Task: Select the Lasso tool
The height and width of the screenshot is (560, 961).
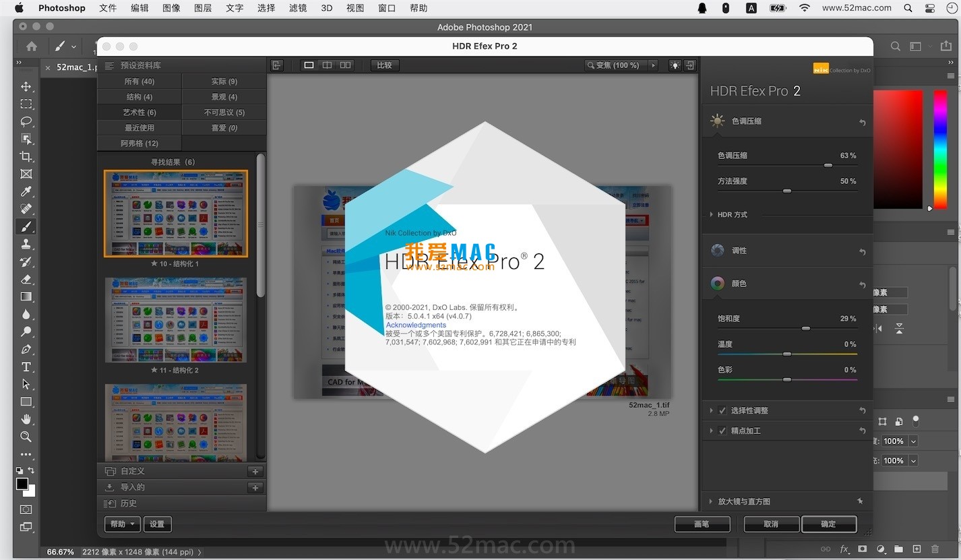Action: (x=26, y=121)
